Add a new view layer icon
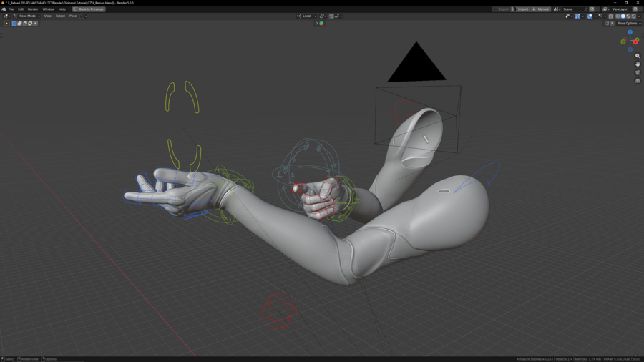Viewport: 644px width, 362px height. click(635, 9)
